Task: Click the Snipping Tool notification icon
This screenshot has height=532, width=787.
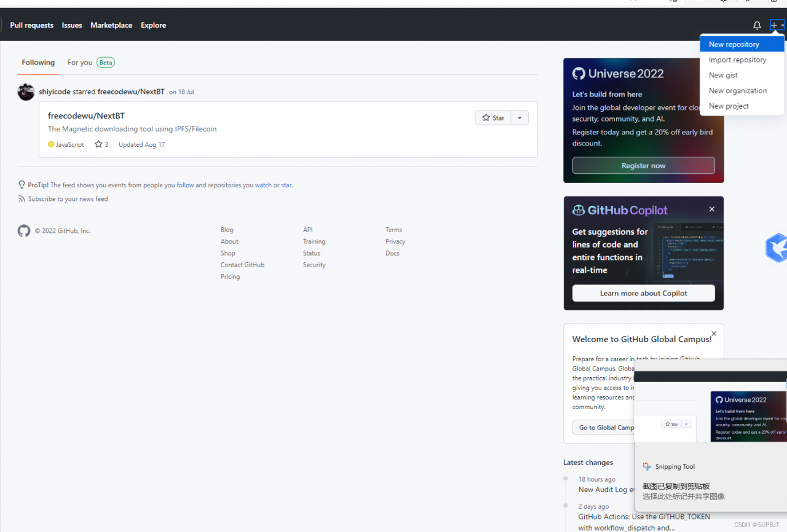Action: 647,467
